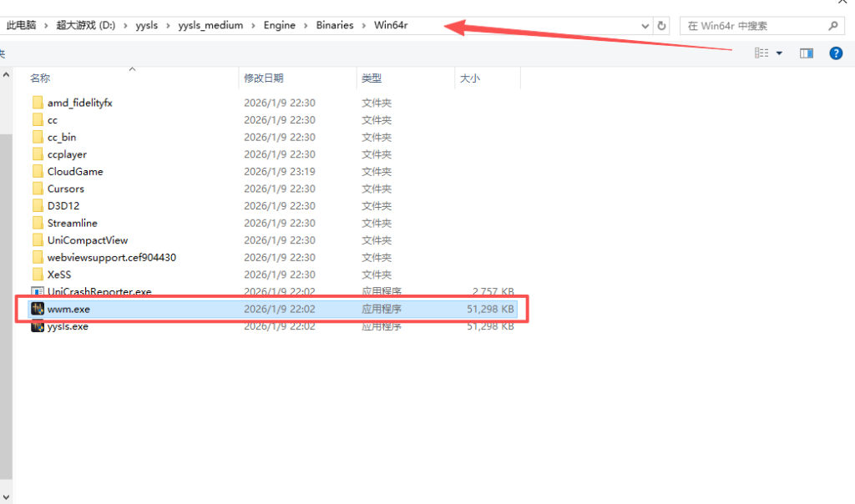Select the yysls.exe application icon
This screenshot has width=855, height=504.
[x=38, y=326]
